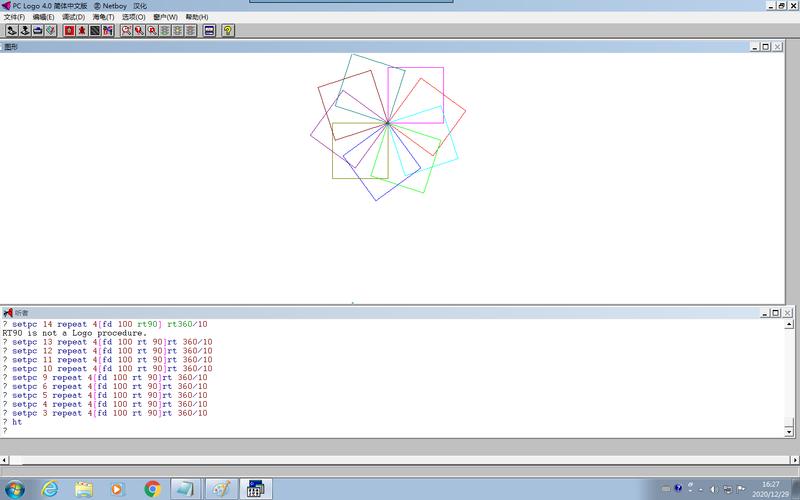Click the volume speaker tray icon
800x500 pixels.
point(713,489)
